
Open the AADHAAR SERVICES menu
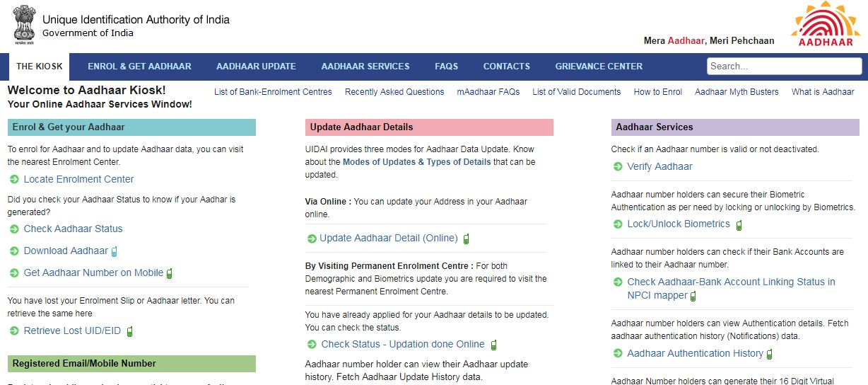click(365, 67)
